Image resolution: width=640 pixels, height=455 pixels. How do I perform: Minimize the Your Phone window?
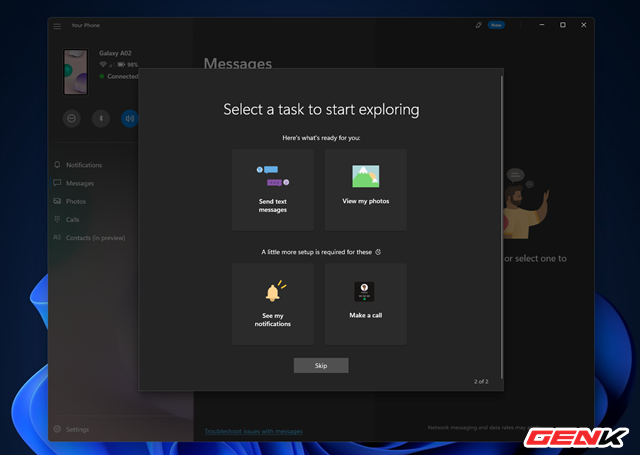point(542,25)
